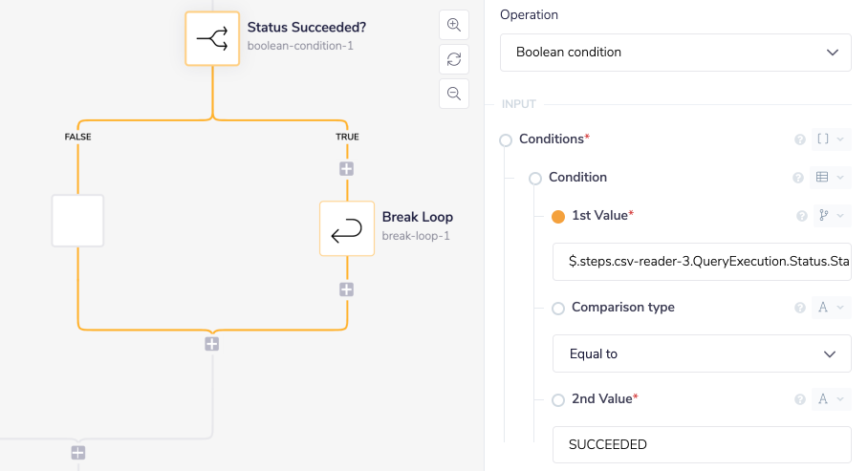This screenshot has height=471, width=868.
Task: Toggle the orange circle beside 1st Value
Action: (558, 216)
